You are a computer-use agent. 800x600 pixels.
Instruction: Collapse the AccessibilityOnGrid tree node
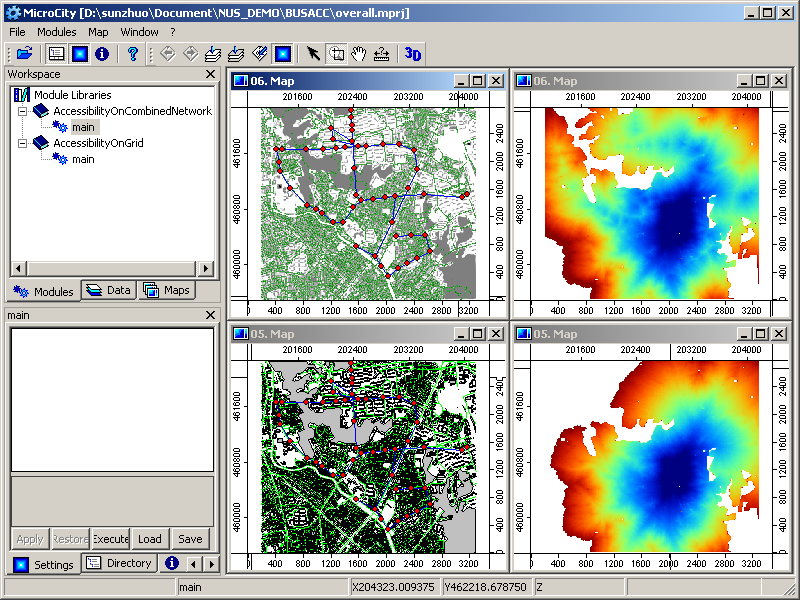(20, 143)
